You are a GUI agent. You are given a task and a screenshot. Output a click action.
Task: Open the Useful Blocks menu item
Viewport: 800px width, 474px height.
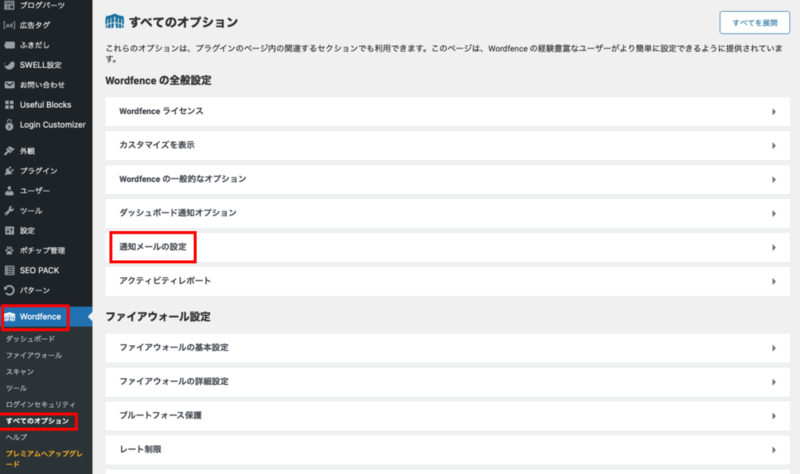[x=46, y=105]
